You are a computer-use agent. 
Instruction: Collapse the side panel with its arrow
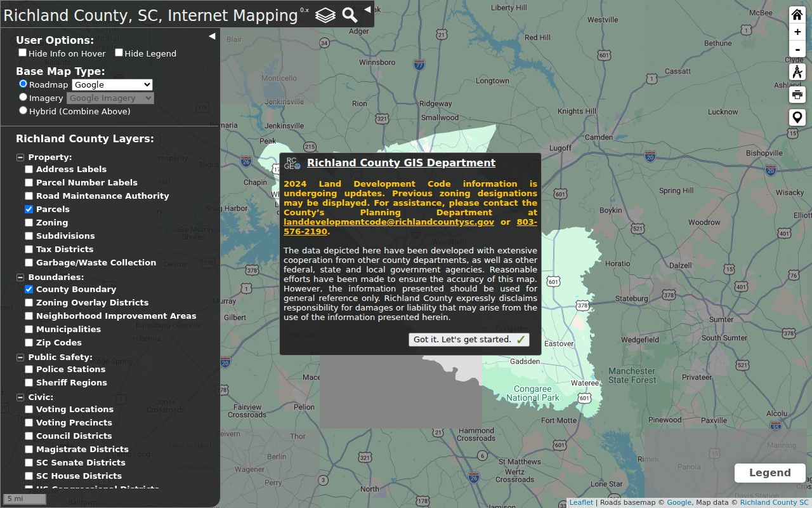[212, 36]
